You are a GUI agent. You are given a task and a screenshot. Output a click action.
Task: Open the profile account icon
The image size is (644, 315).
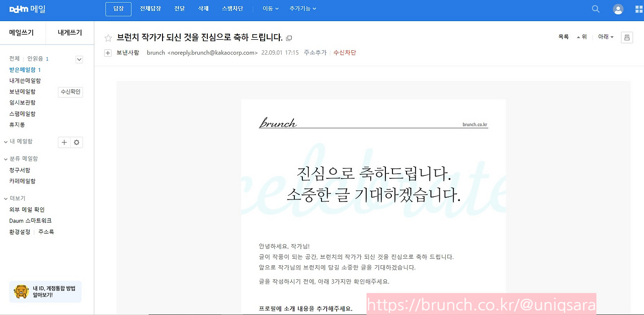tap(618, 9)
